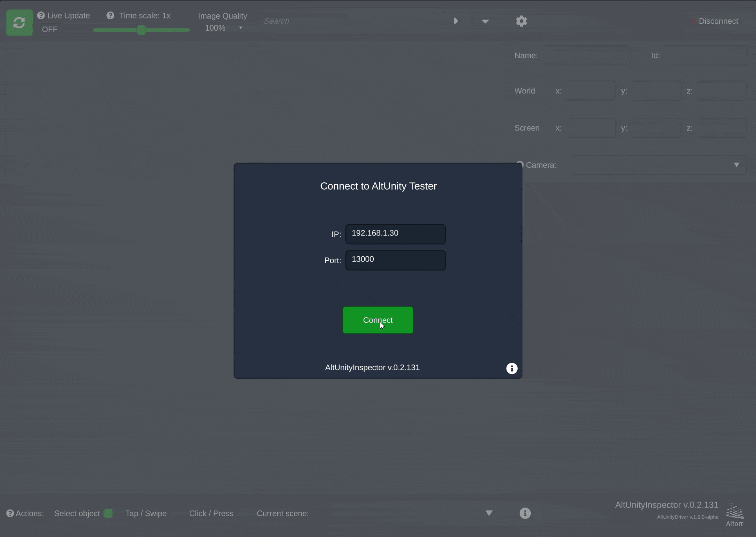Expand the search options dropdown arrow
The width and height of the screenshot is (756, 537).
485,21
